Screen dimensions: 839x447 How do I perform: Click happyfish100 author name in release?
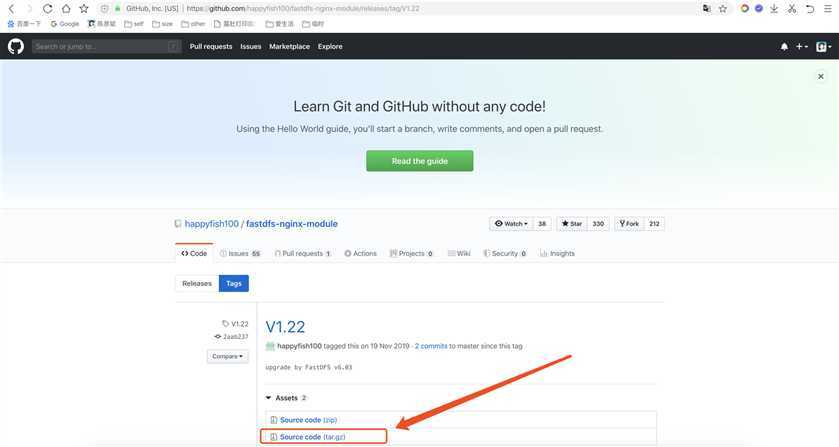point(299,346)
